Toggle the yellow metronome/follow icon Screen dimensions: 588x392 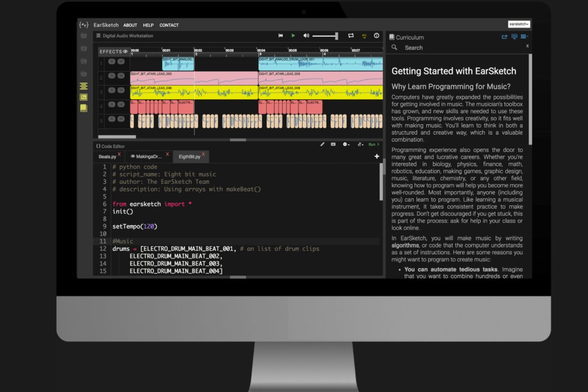click(364, 36)
